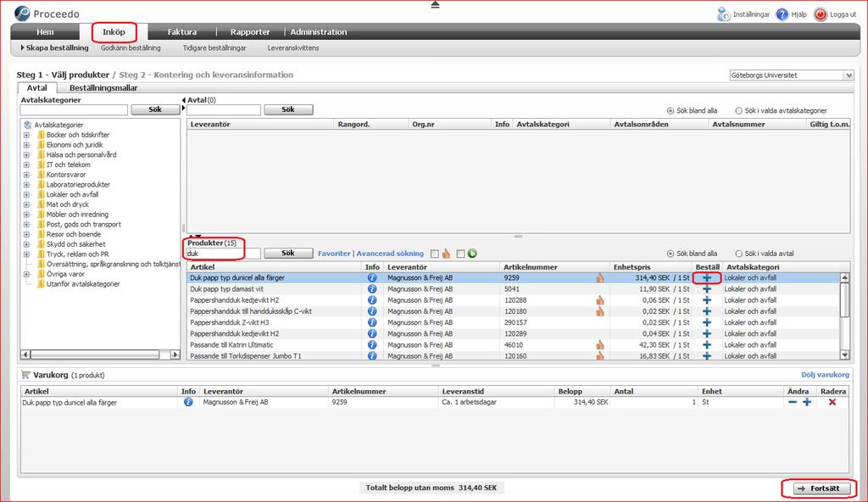This screenshot has height=502, width=868.
Task: Add Passande till Katrin Ultimatic to order
Action: point(707,344)
